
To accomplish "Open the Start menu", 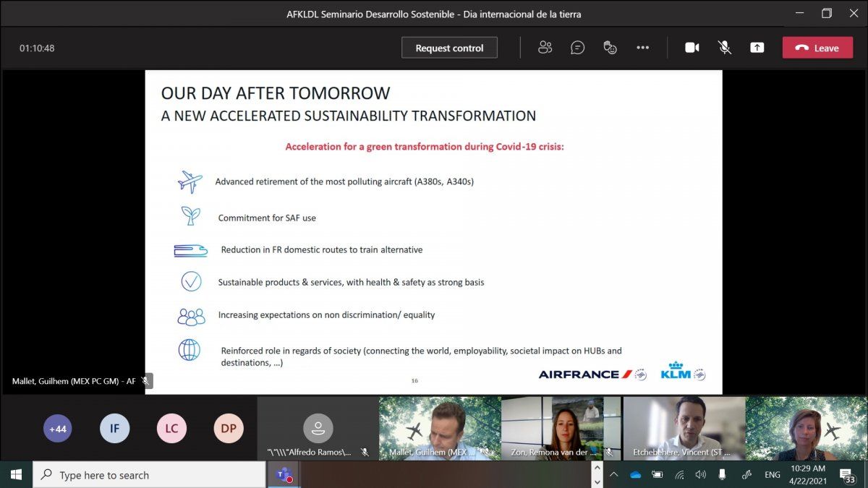I will pos(14,475).
